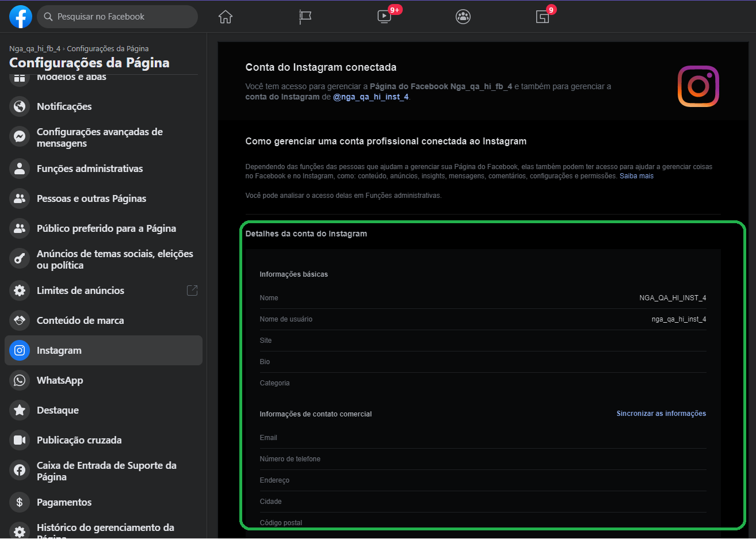Click the Nome de usuário row label
This screenshot has width=756, height=539.
pyautogui.click(x=286, y=319)
